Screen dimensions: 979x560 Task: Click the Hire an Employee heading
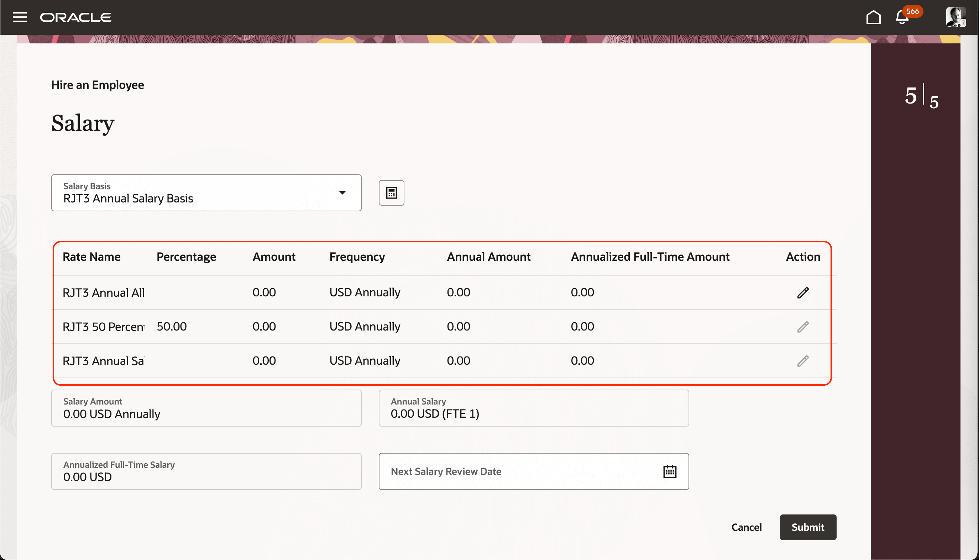pyautogui.click(x=98, y=85)
